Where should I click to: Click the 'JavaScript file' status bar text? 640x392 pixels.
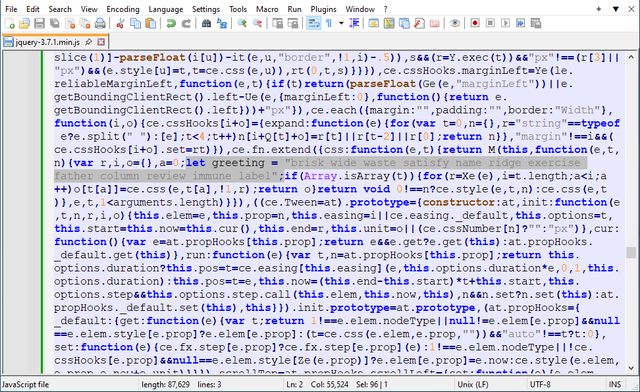coord(25,384)
